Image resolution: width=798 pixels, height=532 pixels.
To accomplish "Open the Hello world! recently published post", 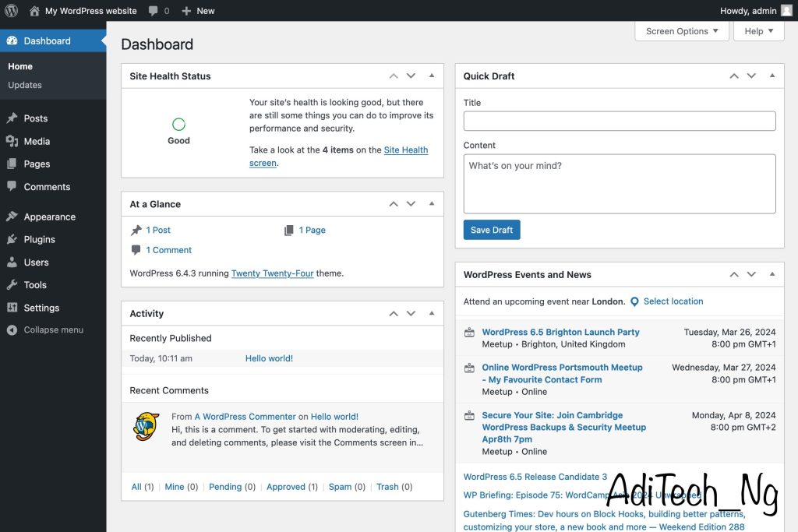I will [x=269, y=358].
